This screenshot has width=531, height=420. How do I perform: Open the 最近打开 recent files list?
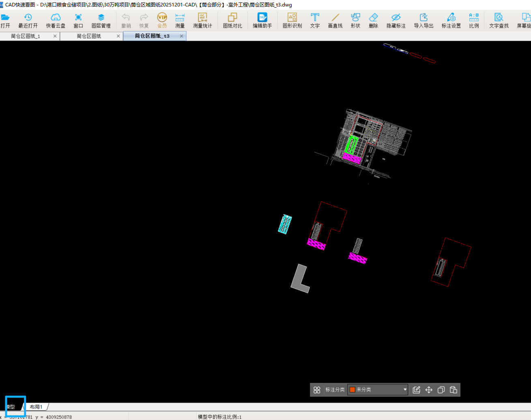click(x=28, y=20)
